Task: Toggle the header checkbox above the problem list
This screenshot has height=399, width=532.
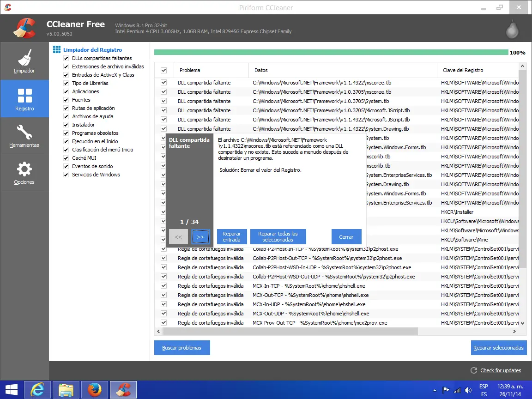Action: pyautogui.click(x=164, y=70)
